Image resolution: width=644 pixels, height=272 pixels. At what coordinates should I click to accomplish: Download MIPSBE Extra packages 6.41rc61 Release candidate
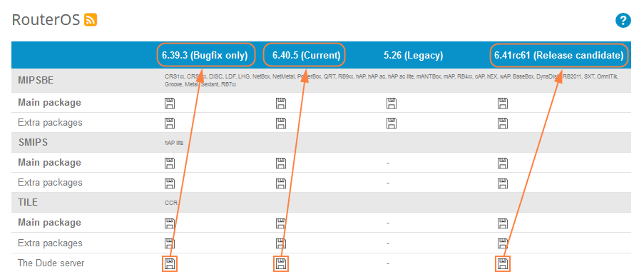point(503,123)
